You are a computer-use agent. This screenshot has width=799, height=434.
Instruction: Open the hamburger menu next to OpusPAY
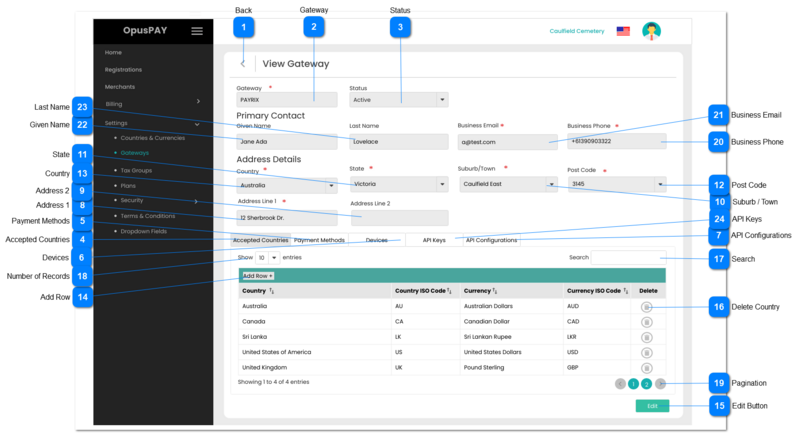[197, 31]
